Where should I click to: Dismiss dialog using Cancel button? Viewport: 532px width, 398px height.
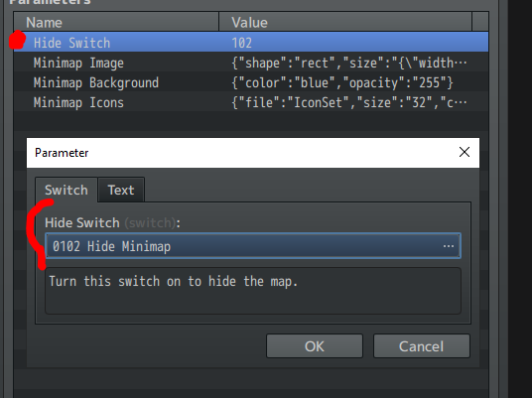point(422,346)
